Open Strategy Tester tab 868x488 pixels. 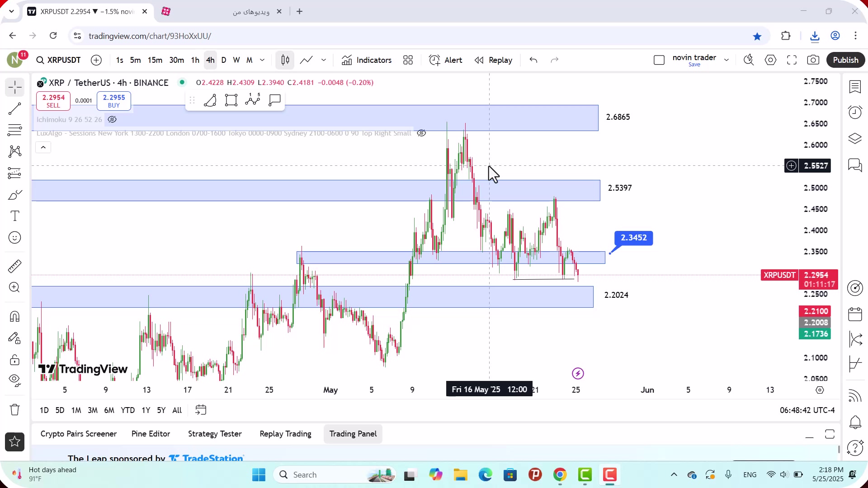215,434
